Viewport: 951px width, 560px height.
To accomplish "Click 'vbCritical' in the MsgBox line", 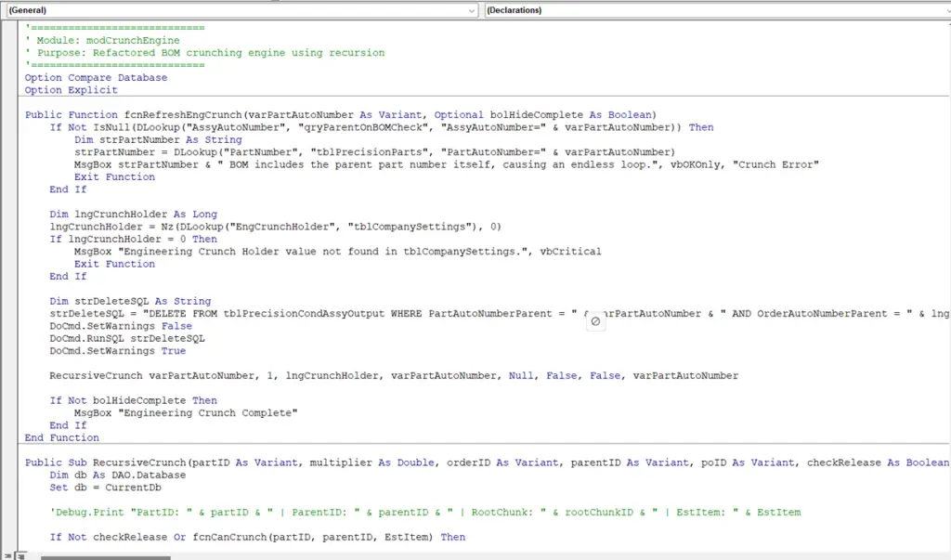I will pyautogui.click(x=570, y=251).
